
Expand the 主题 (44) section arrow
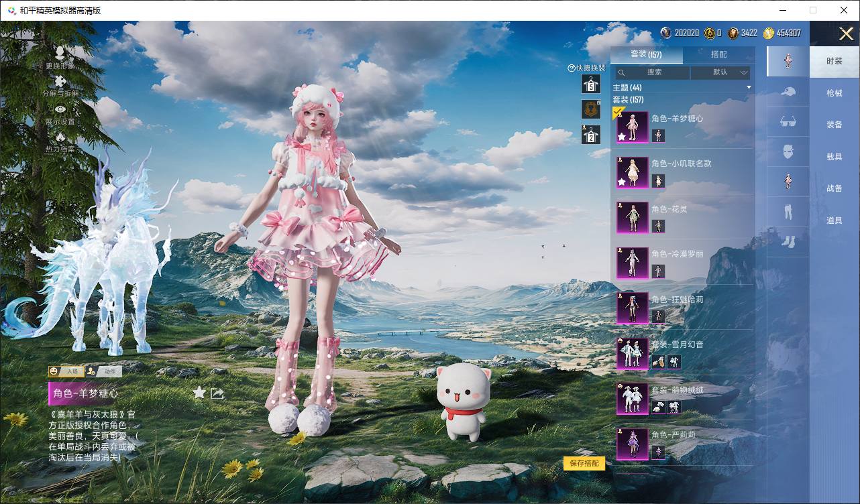(x=749, y=88)
